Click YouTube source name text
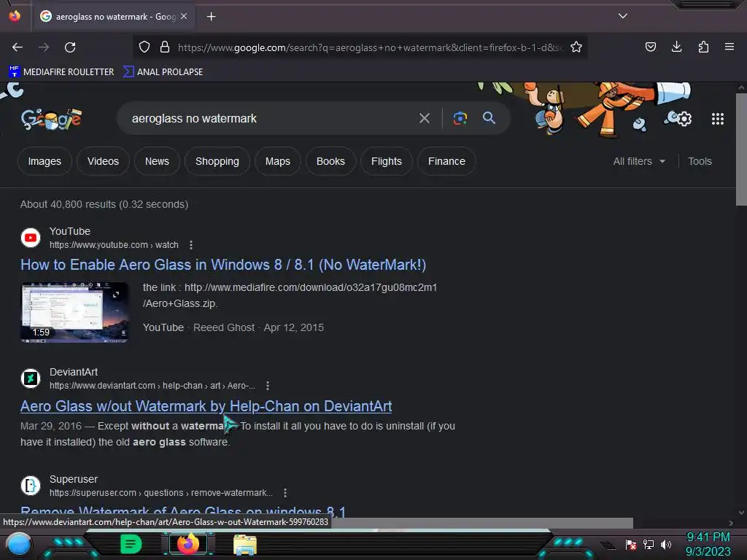Screen dimensions: 747x560 pyautogui.click(x=70, y=231)
